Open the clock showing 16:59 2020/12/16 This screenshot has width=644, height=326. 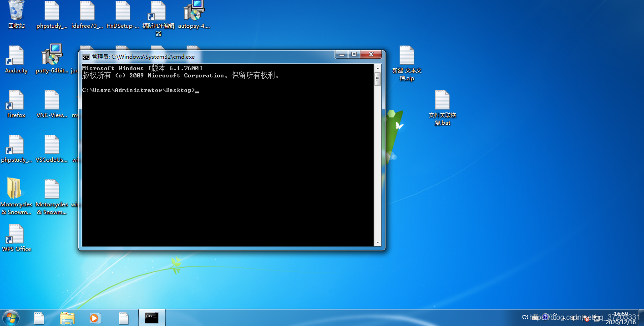[x=621, y=318]
